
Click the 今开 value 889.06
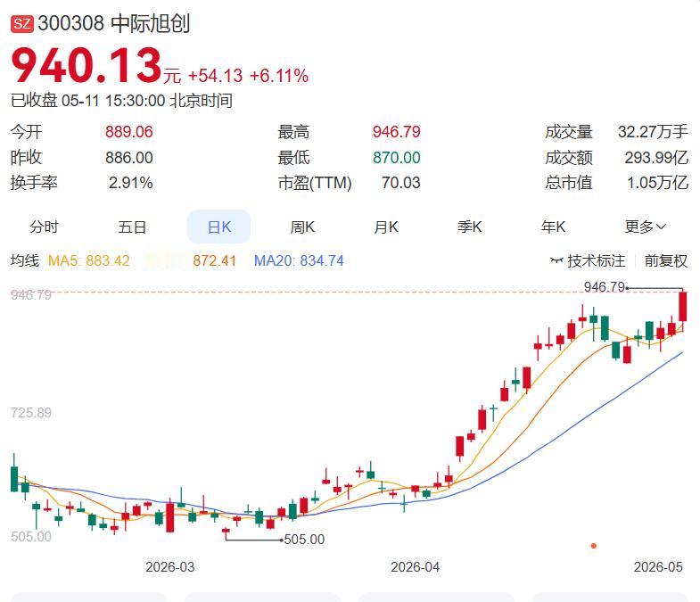[x=129, y=132]
